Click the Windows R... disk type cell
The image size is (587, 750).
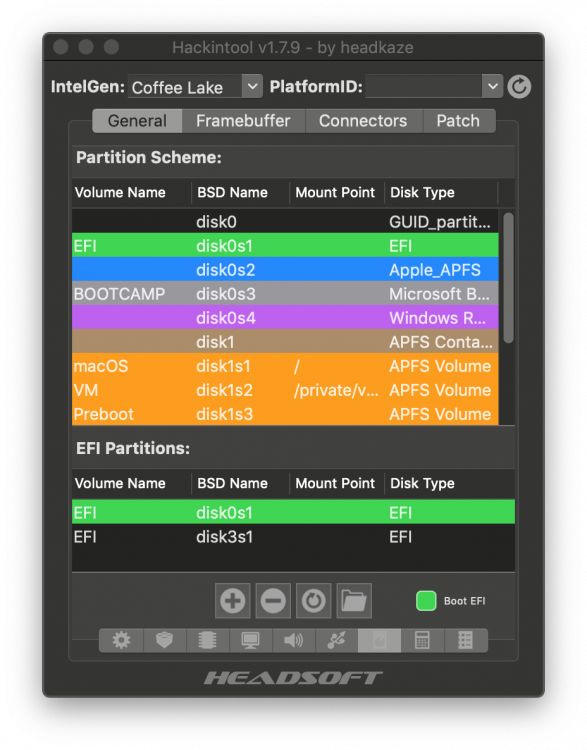pos(437,318)
